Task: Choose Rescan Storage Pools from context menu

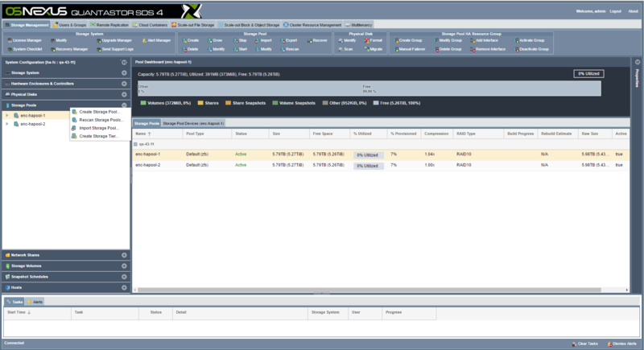Action: [100, 120]
